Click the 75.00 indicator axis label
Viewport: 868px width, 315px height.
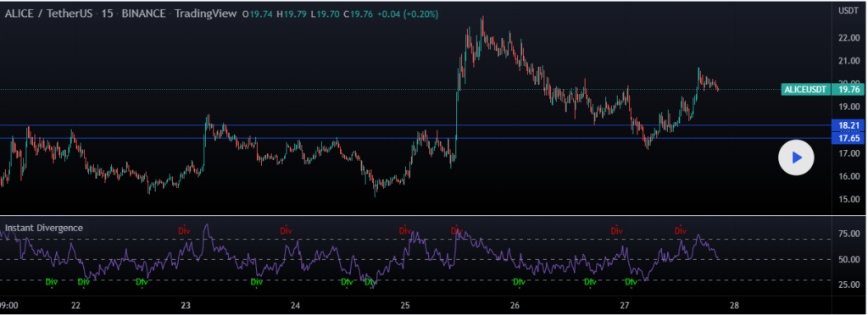point(849,235)
